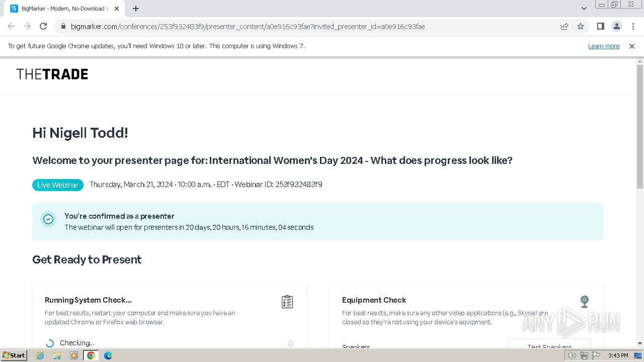Click the Checking spinner icon
The image size is (644, 362).
[x=50, y=343]
